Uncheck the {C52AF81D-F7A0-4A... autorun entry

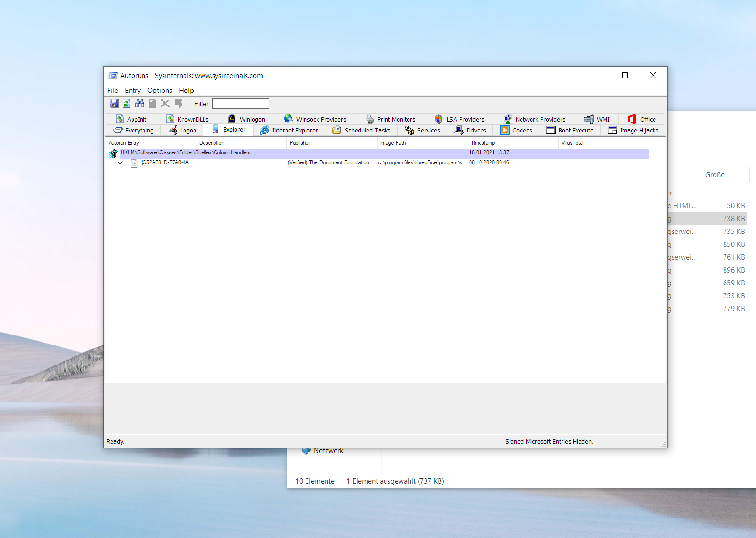coord(121,163)
